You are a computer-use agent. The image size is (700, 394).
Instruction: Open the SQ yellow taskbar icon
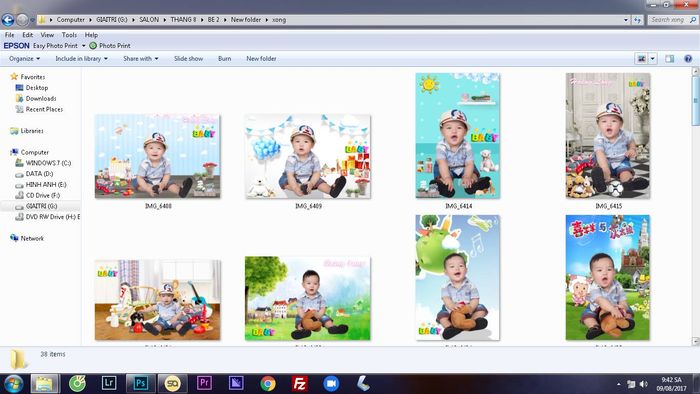coord(172,383)
